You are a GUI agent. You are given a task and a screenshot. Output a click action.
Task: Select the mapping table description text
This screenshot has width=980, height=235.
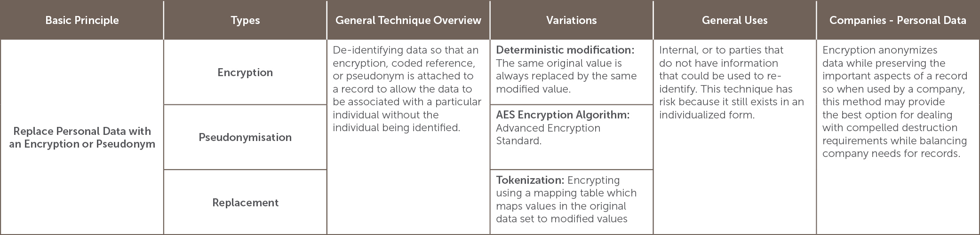(x=566, y=200)
